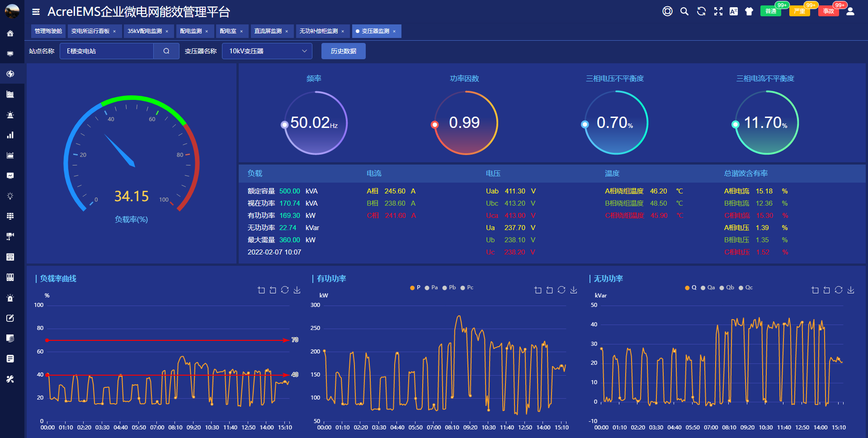The height and width of the screenshot is (438, 868).
Task: Open the user profile icon
Action: [x=850, y=11]
